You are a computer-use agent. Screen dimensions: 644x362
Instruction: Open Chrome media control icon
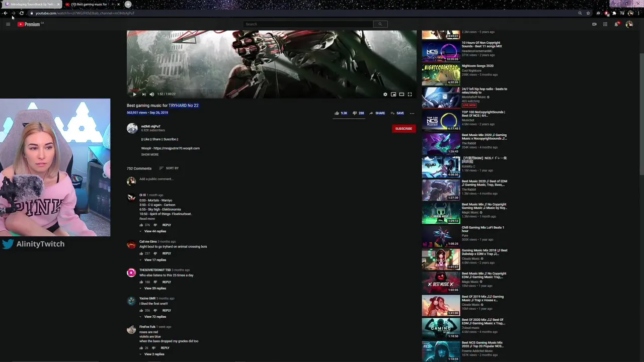pos(622,13)
